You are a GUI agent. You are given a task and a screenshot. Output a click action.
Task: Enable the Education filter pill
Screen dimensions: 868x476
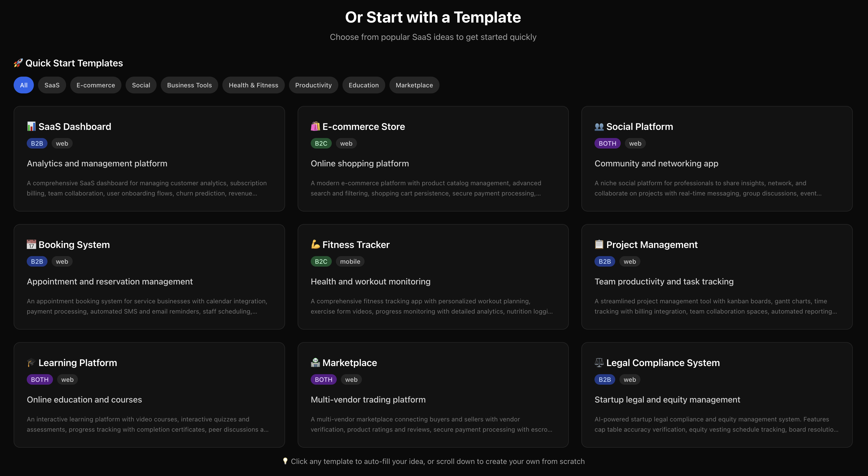pos(363,85)
